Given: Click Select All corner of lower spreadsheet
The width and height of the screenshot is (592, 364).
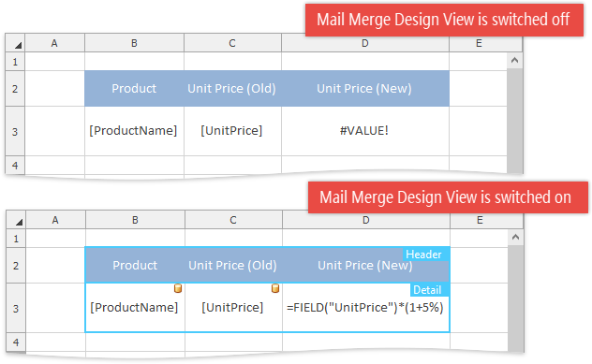Looking at the screenshot, I should pos(16,220).
